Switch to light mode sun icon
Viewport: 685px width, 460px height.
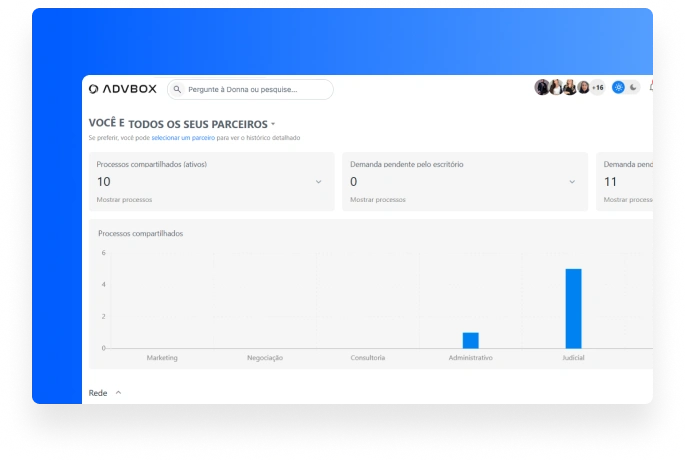tap(618, 87)
